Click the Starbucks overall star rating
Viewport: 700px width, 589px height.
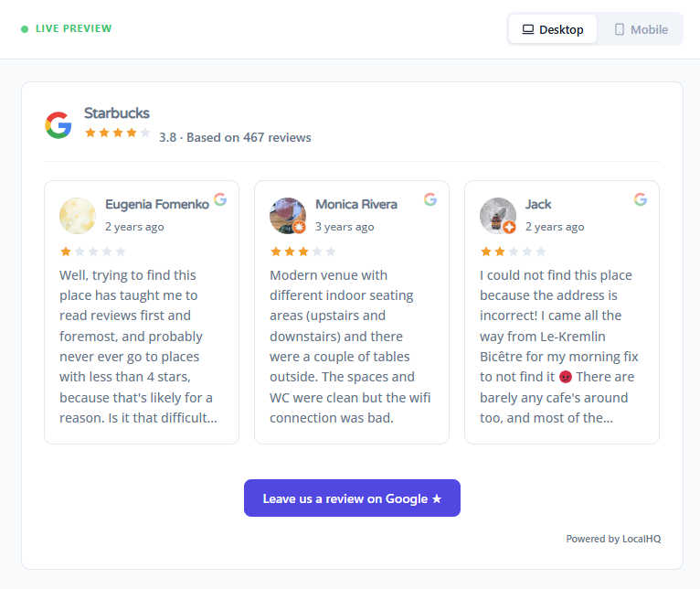(x=117, y=133)
